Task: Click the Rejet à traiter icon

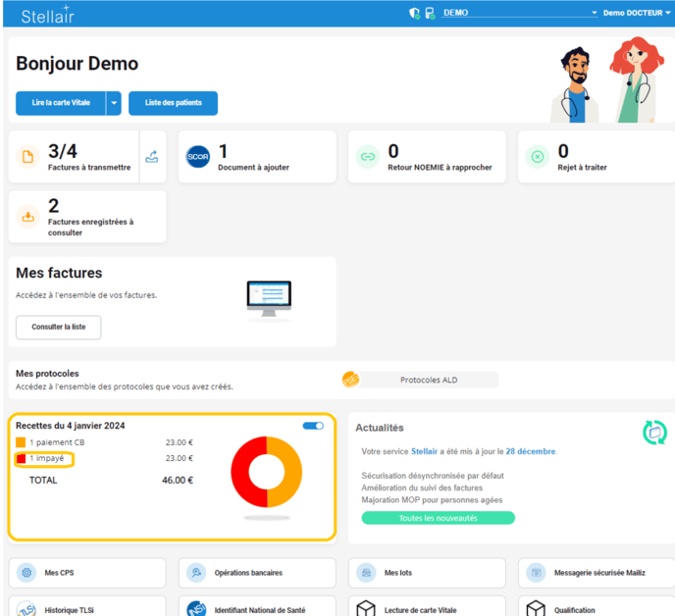Action: (537, 157)
